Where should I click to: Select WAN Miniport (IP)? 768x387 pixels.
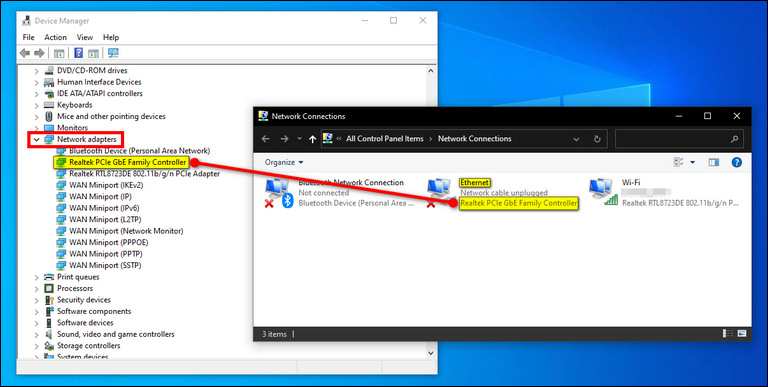click(100, 196)
